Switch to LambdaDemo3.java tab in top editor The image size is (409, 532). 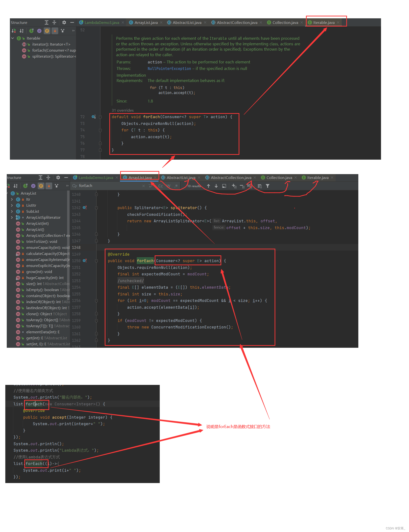coord(102,22)
